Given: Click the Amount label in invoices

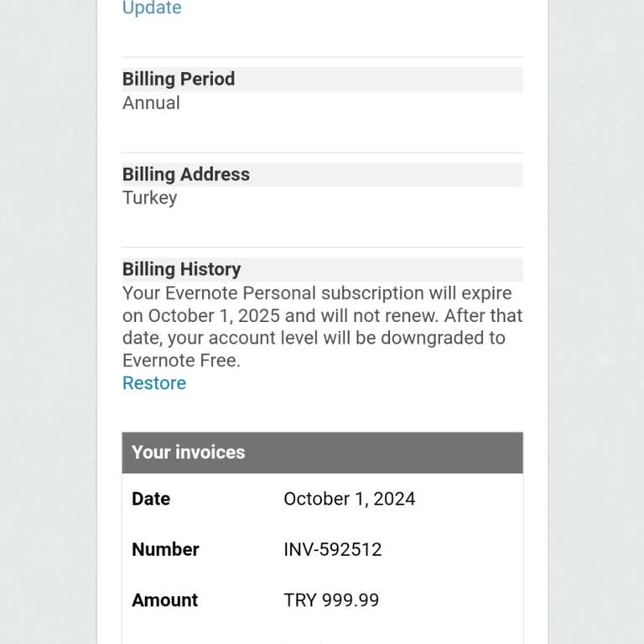Looking at the screenshot, I should click(x=164, y=600).
